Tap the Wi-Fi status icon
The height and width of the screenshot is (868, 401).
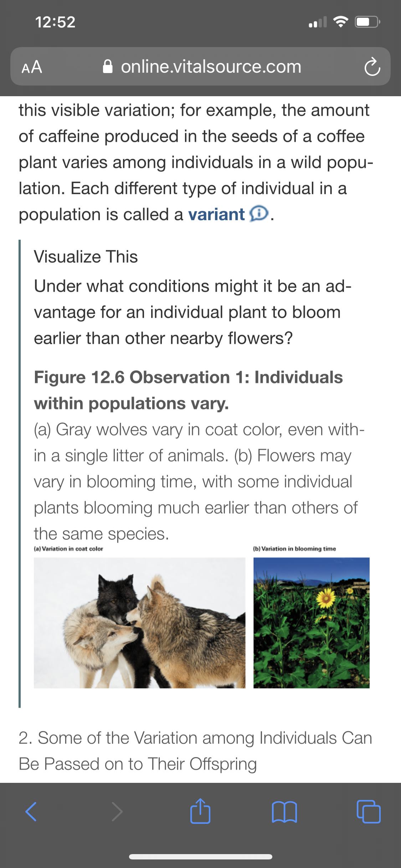pos(341,22)
